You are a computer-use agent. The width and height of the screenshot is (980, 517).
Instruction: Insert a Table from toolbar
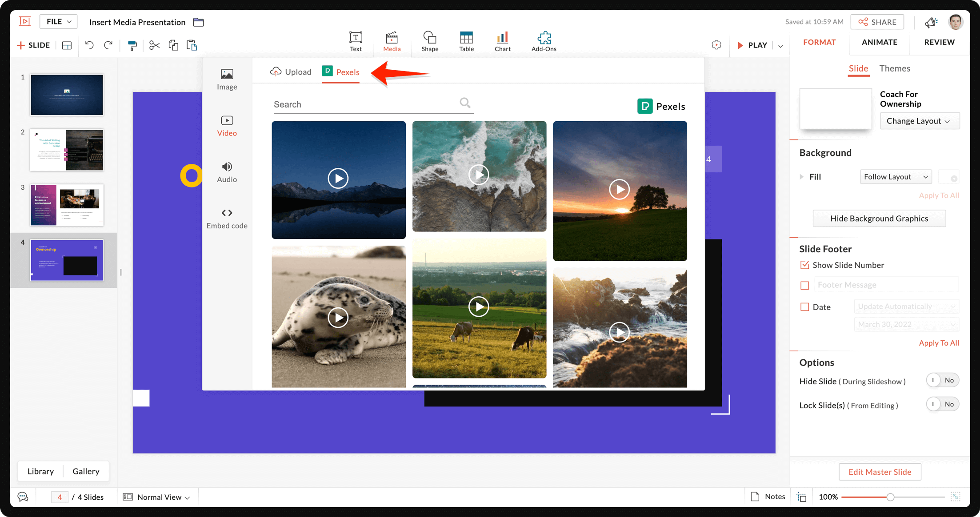(x=466, y=41)
